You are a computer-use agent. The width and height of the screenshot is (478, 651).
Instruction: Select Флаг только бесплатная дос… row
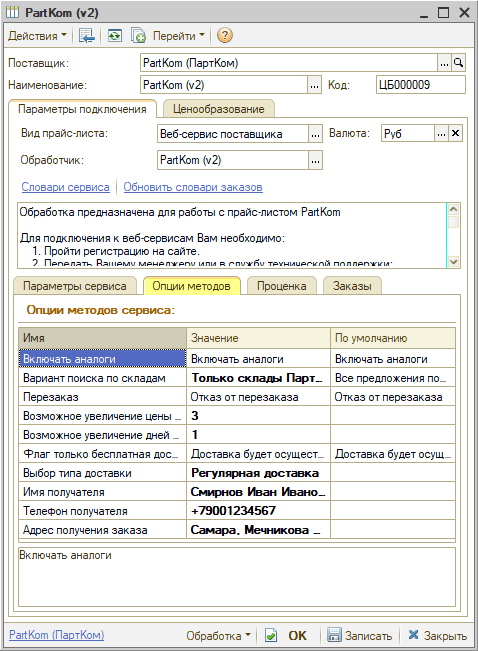(102, 454)
